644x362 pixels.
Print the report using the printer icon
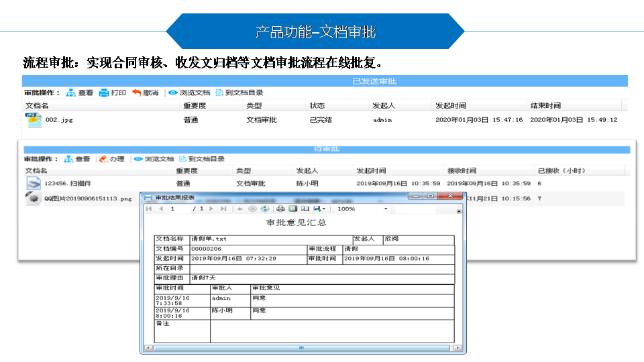point(280,209)
